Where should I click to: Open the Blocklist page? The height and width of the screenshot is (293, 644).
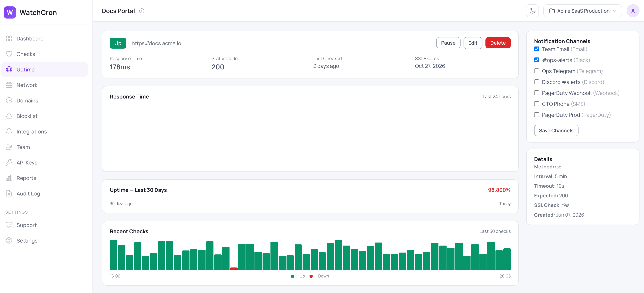point(45,116)
